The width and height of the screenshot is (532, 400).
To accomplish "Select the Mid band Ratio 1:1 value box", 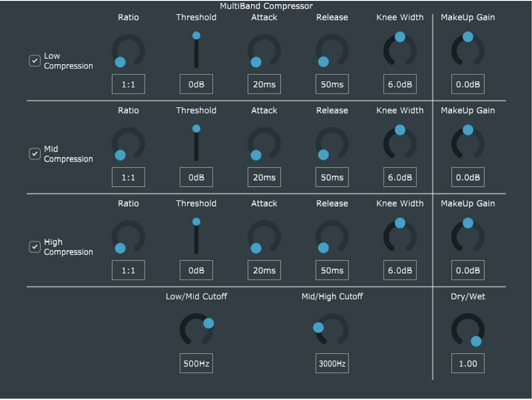I will tap(128, 177).
